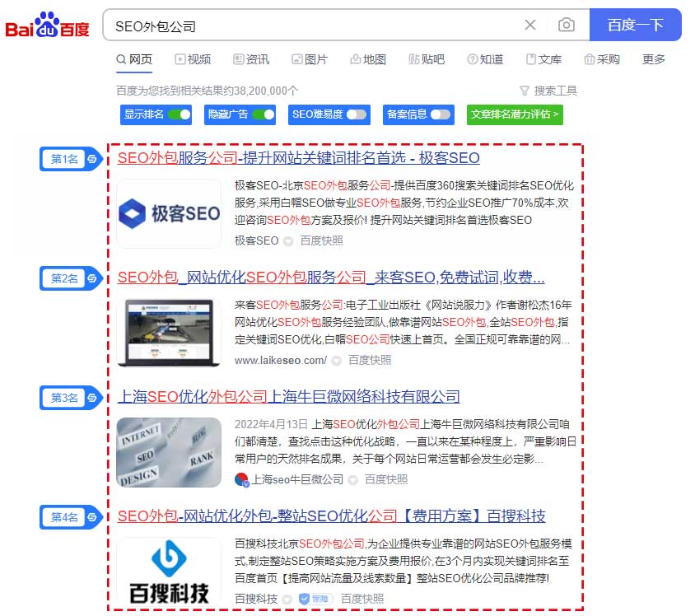Open the 更多 menu

(x=654, y=59)
